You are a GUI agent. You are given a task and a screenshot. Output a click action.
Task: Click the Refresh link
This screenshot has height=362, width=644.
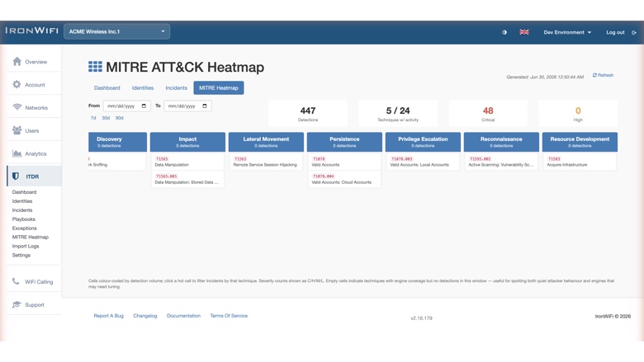(603, 75)
